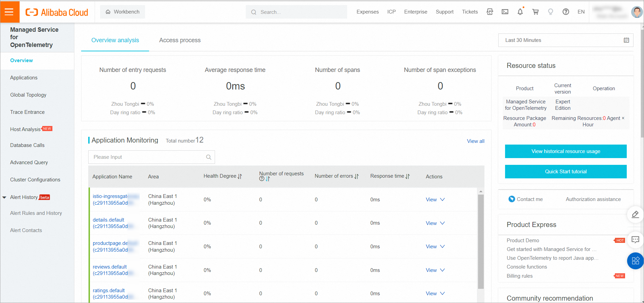Sort by Health Degree column
This screenshot has width=644, height=303.
coord(240,176)
